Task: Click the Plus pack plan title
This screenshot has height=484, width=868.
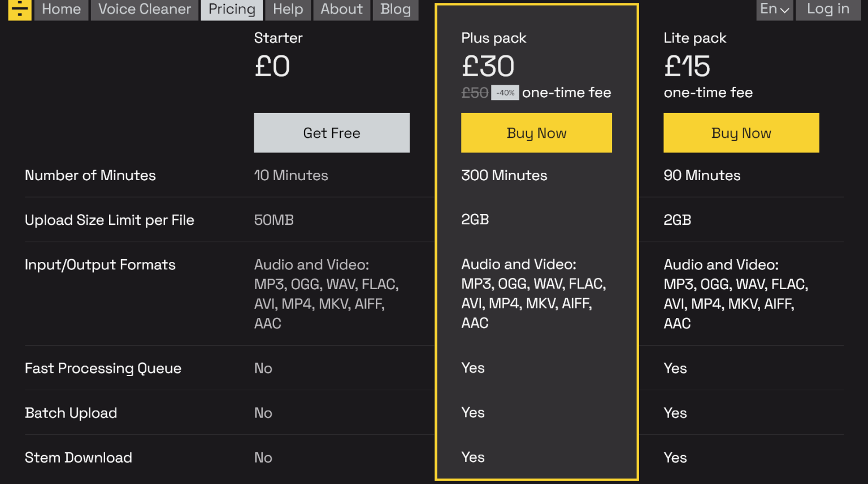Action: pyautogui.click(x=493, y=38)
